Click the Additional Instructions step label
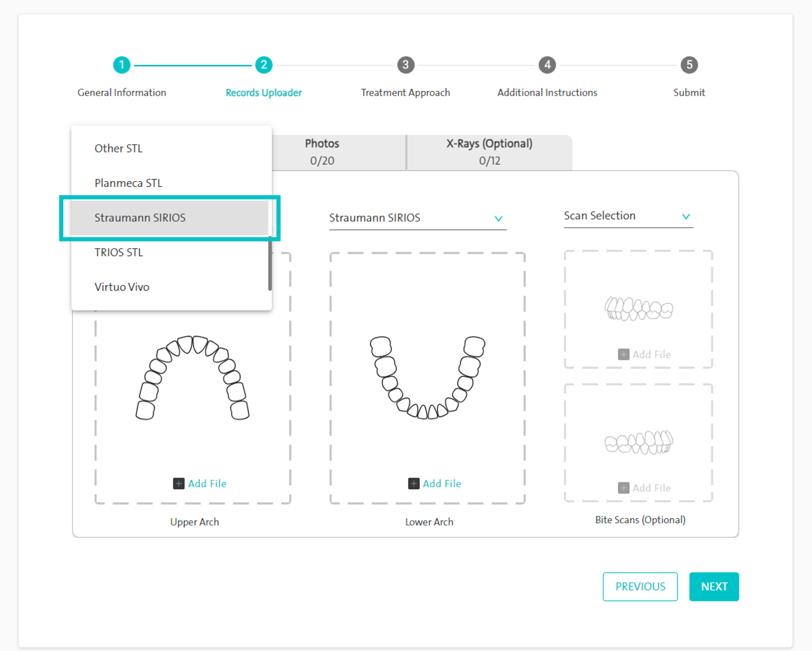Viewport: 812px width, 651px height. coord(547,92)
